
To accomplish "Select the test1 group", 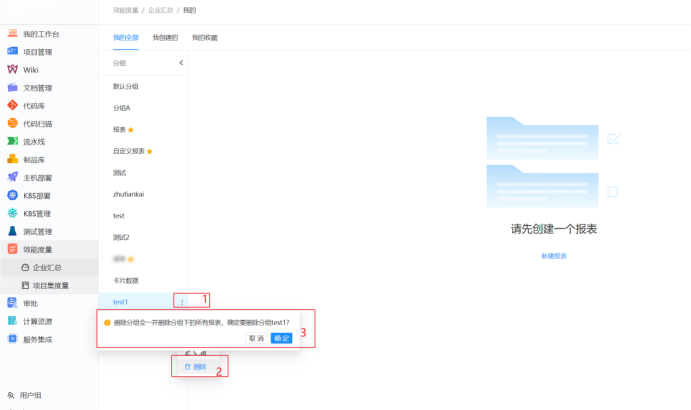I will (120, 302).
